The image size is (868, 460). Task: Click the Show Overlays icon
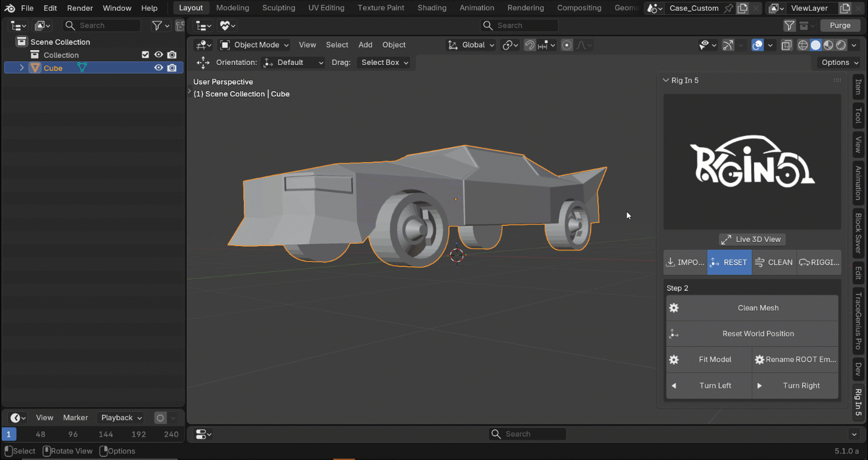click(x=758, y=45)
